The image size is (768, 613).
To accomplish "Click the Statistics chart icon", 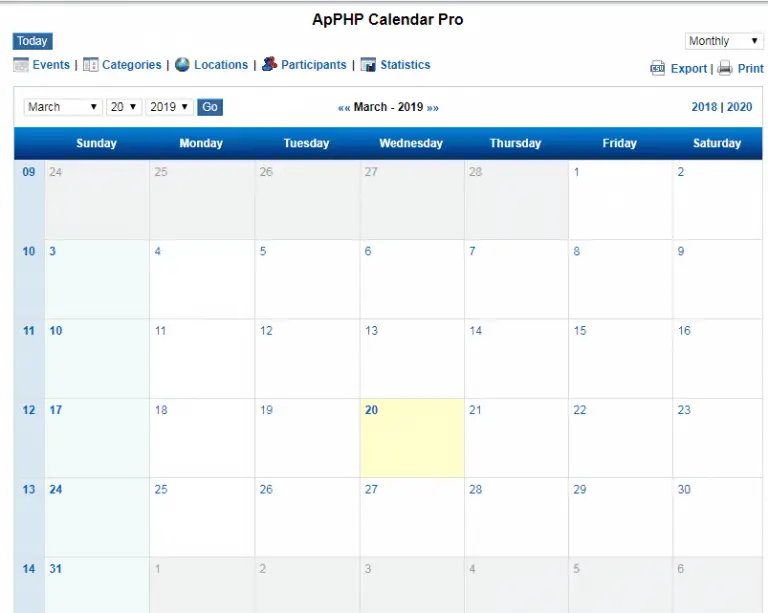I will pyautogui.click(x=368, y=65).
